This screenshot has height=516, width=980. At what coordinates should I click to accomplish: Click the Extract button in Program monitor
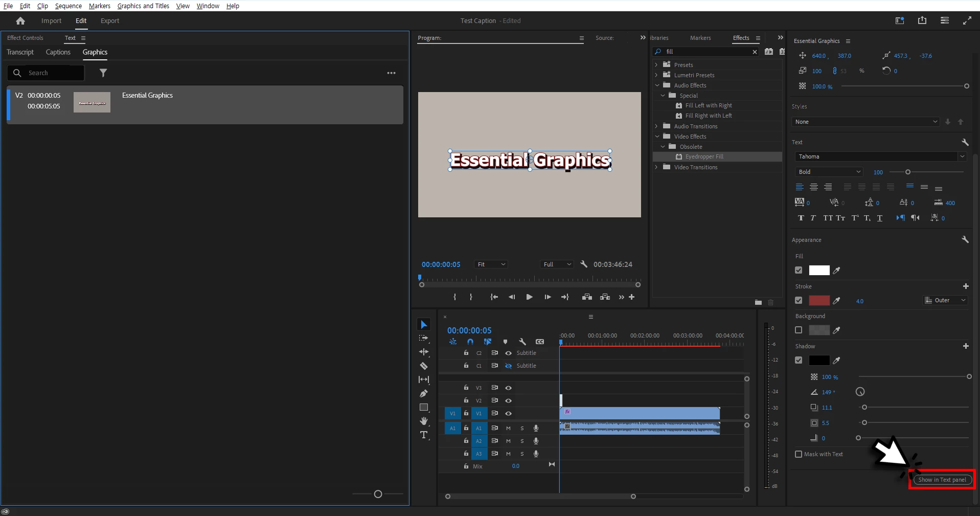click(x=605, y=297)
